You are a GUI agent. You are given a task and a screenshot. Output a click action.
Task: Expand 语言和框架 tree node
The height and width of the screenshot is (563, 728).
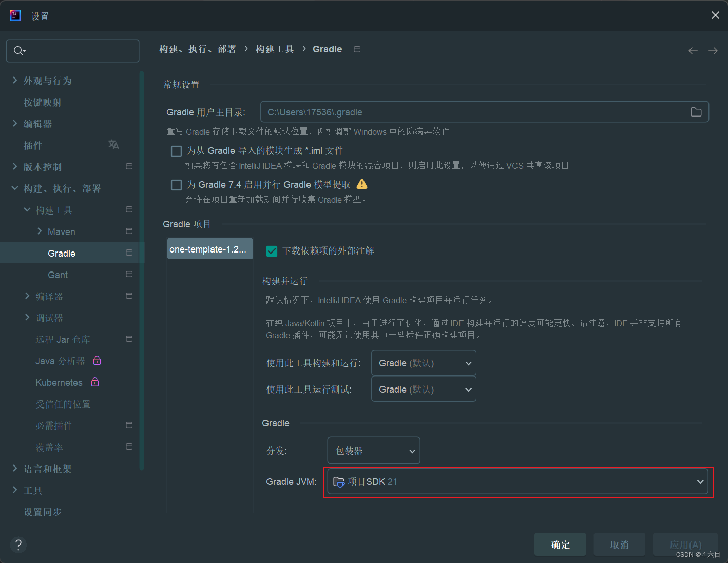point(15,468)
